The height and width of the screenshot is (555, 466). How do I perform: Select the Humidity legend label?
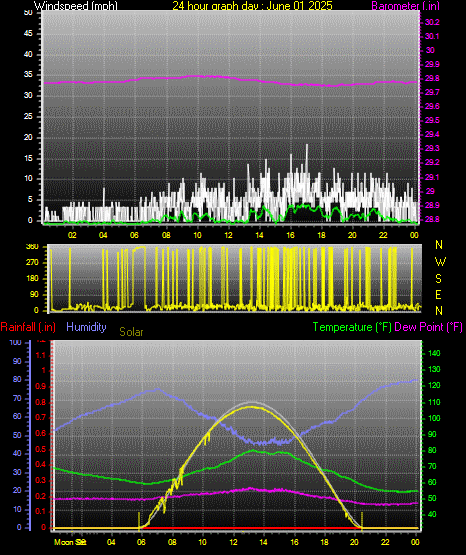point(86,327)
